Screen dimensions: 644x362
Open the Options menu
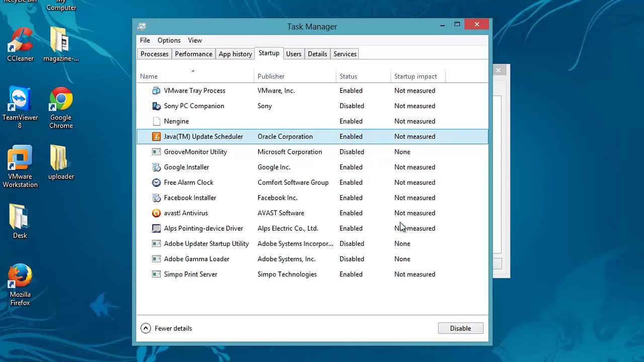pyautogui.click(x=169, y=40)
